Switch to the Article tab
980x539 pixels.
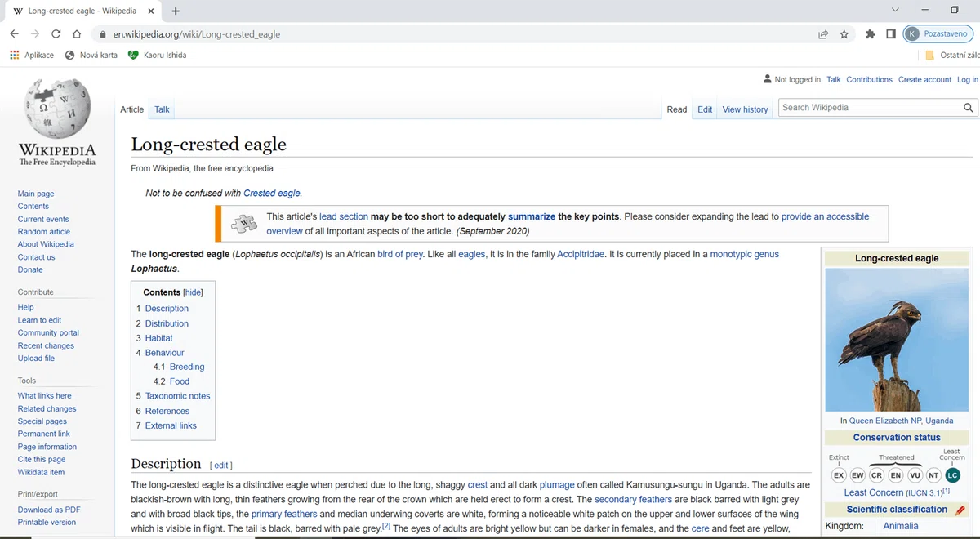point(132,109)
